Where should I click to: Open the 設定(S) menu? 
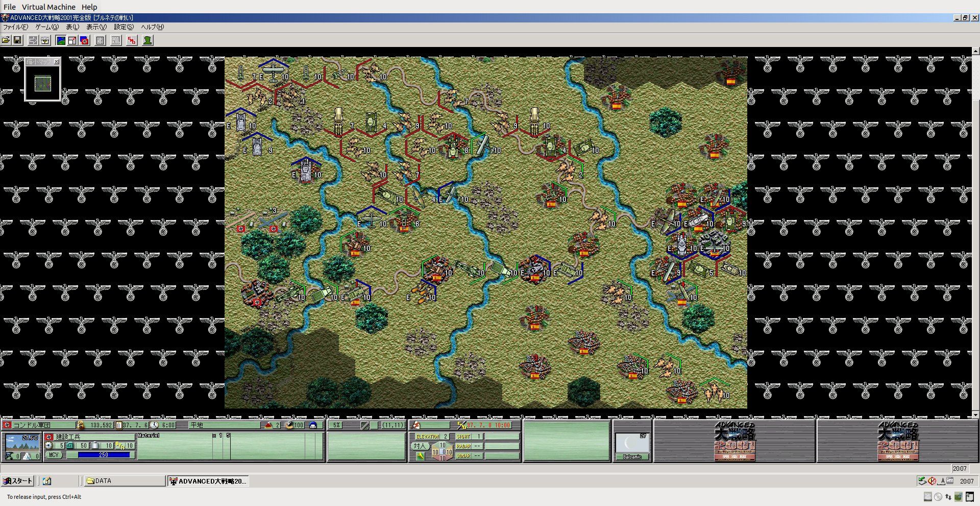(124, 27)
